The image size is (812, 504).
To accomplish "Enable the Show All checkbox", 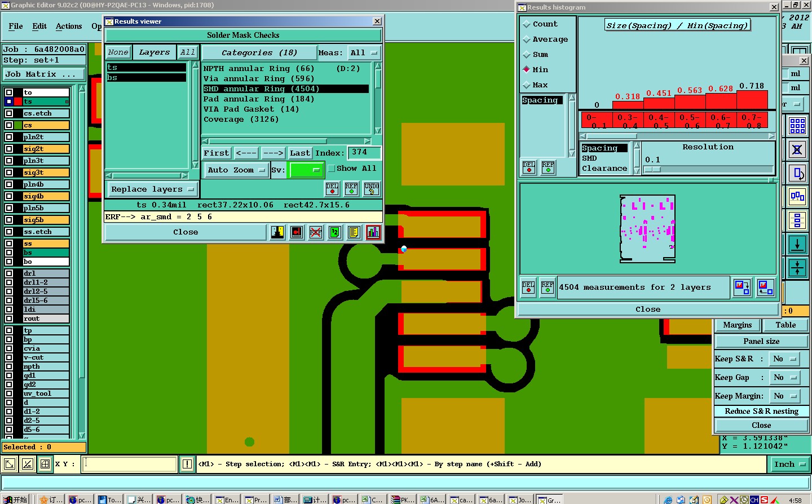I will (x=332, y=169).
